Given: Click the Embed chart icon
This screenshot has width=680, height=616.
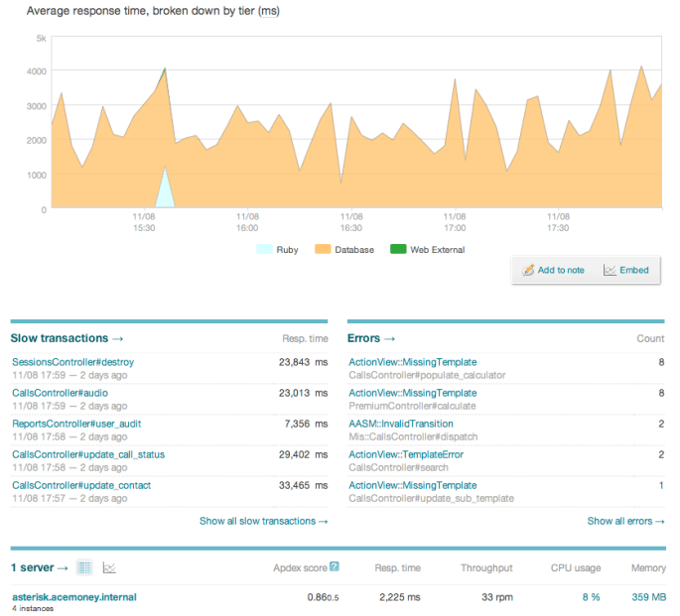Looking at the screenshot, I should pyautogui.click(x=610, y=270).
